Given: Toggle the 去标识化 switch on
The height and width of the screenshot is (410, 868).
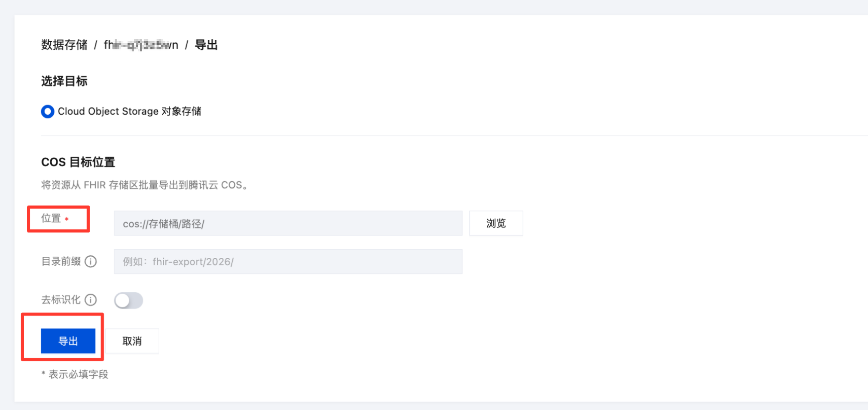Looking at the screenshot, I should point(129,300).
